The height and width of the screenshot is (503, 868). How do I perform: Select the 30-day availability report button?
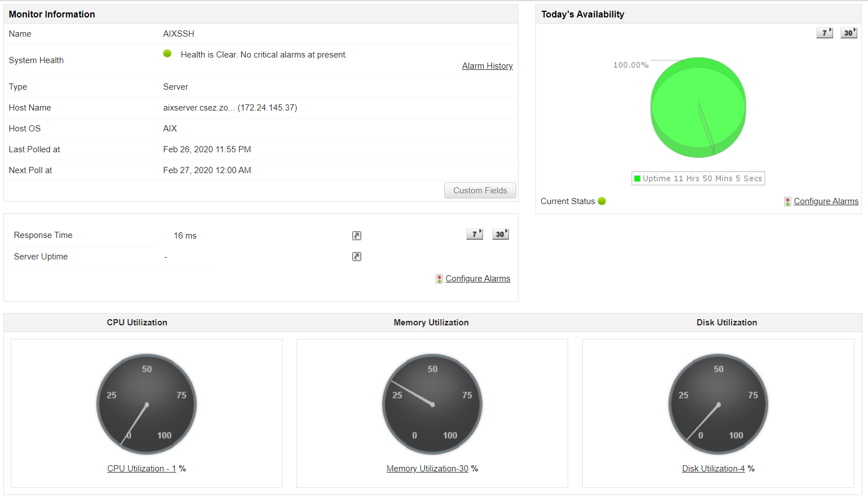click(x=848, y=32)
